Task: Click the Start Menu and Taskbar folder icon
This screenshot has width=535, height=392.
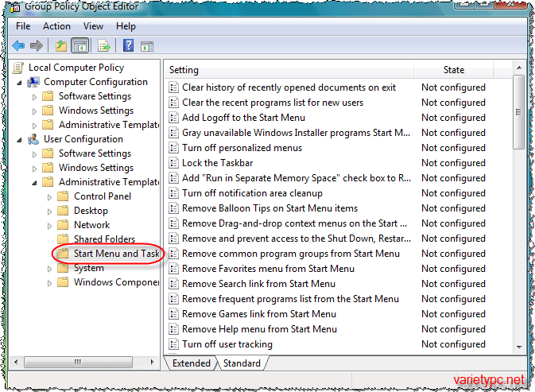Action: coord(63,254)
